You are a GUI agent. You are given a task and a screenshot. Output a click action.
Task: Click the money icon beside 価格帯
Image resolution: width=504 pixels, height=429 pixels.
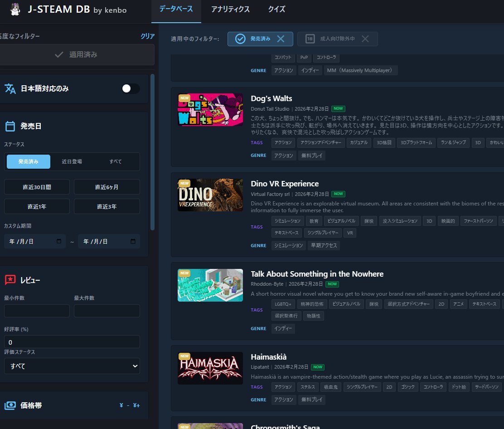pyautogui.click(x=10, y=405)
